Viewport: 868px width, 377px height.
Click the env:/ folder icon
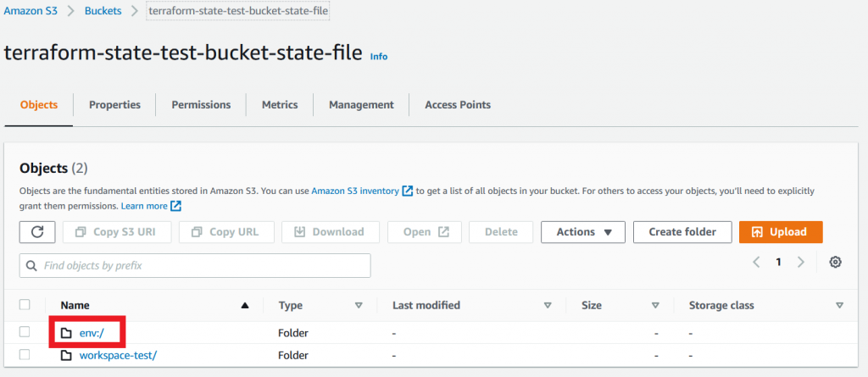[x=66, y=333]
